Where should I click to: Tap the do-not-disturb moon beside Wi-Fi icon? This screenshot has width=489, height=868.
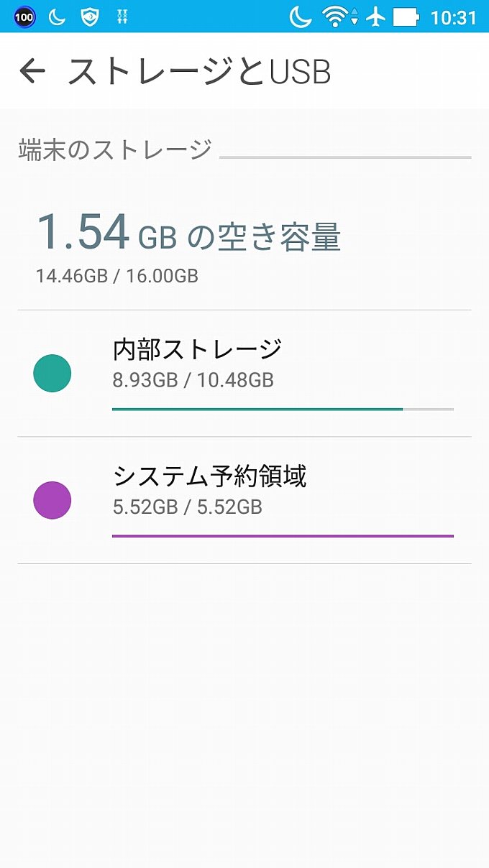tap(301, 17)
